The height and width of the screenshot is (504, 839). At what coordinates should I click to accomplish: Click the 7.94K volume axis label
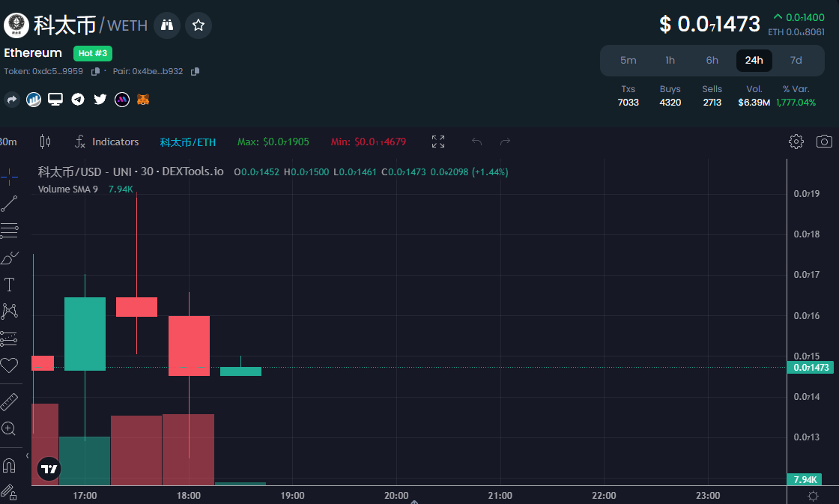coord(805,479)
